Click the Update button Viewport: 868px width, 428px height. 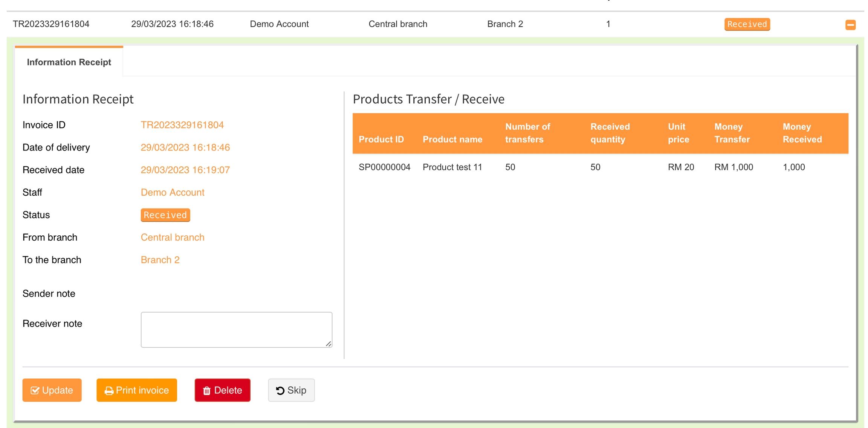[x=52, y=390]
